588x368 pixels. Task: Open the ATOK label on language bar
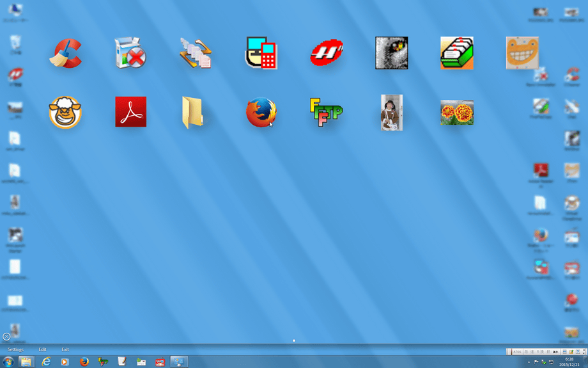pos(518,352)
